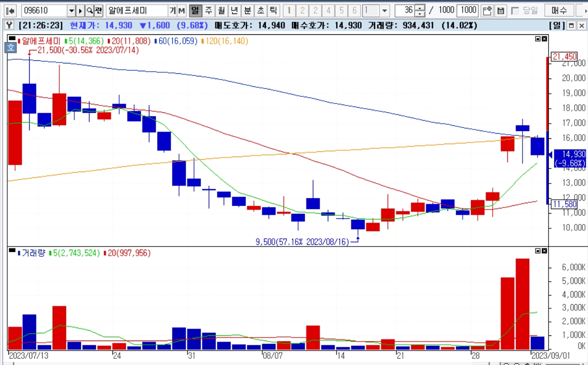
Task: Maximize the volume panel icon
Action: point(538,251)
